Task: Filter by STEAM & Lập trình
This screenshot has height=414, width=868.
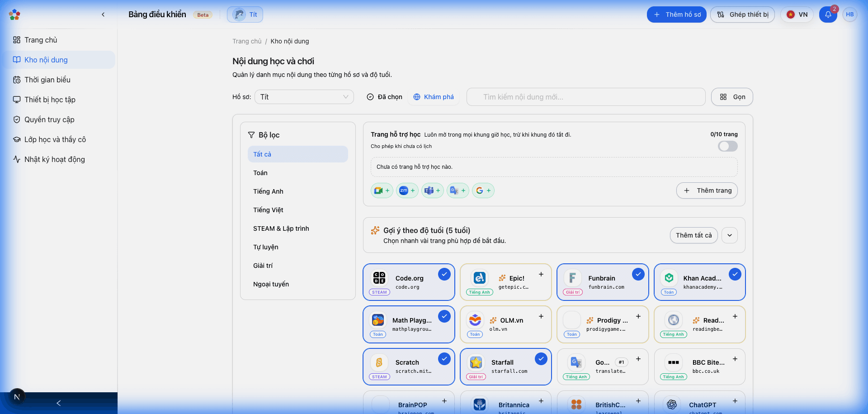Action: click(x=298, y=228)
